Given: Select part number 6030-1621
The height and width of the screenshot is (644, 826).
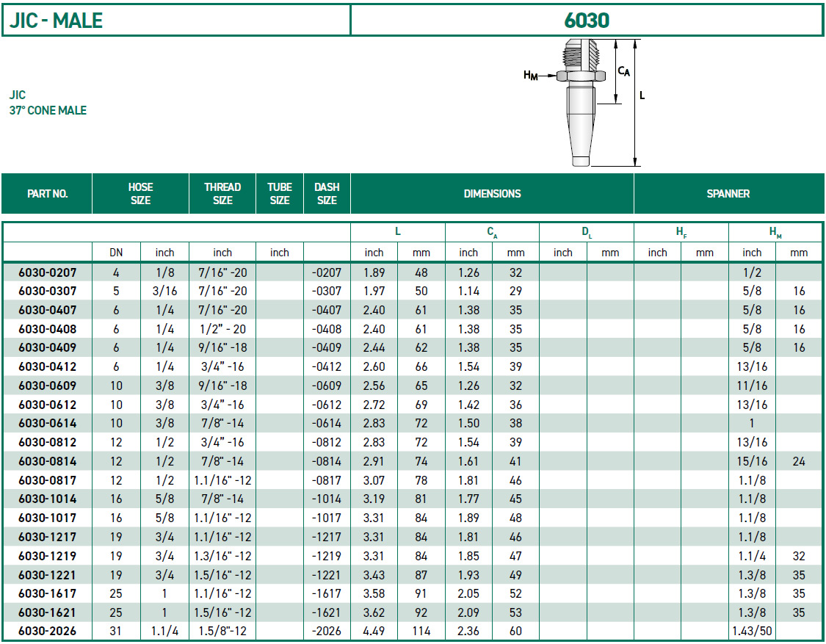Looking at the screenshot, I should click(48, 612).
